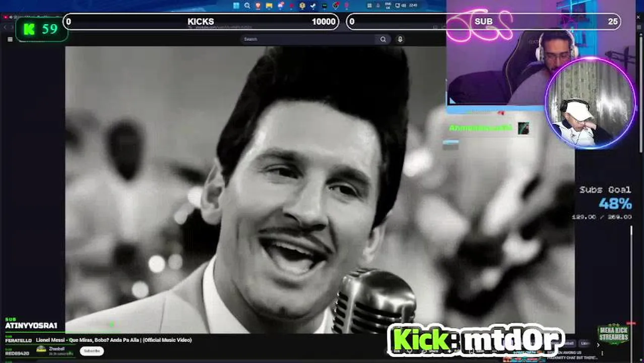
Task: Click the YouTube magnifier search button
Action: click(383, 39)
